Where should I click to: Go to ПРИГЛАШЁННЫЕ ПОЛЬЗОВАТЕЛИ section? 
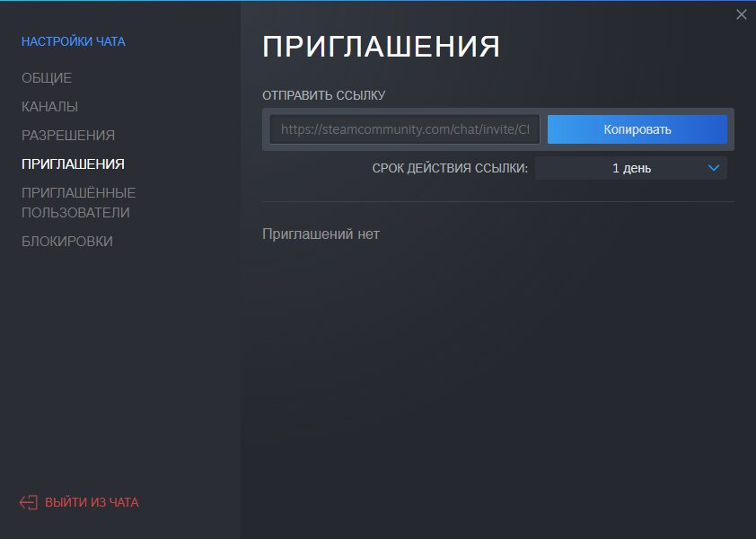(79, 203)
